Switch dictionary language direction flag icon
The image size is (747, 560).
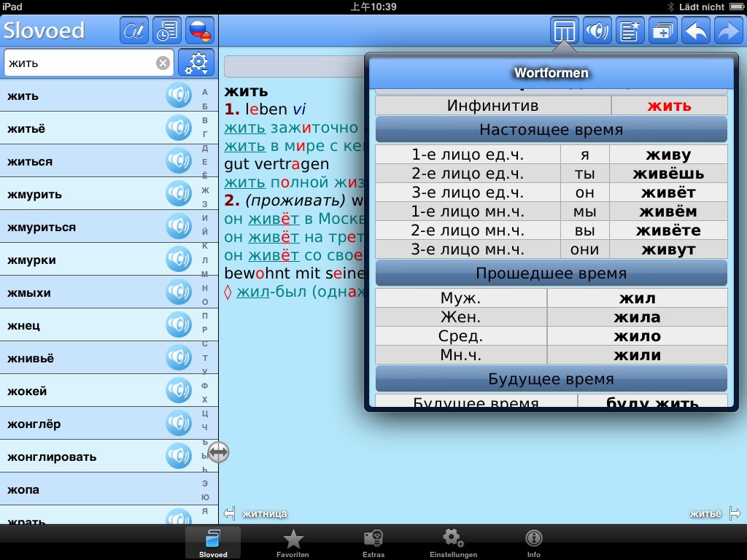coord(200,31)
